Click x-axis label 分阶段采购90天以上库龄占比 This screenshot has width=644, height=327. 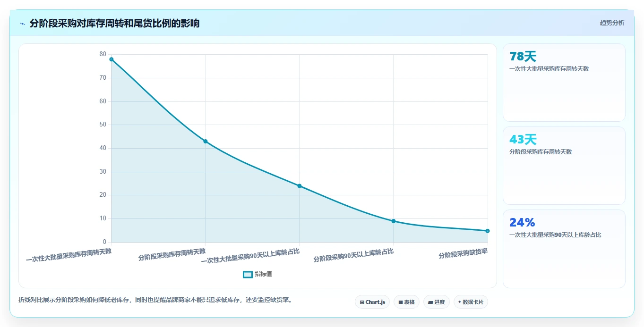click(x=353, y=255)
